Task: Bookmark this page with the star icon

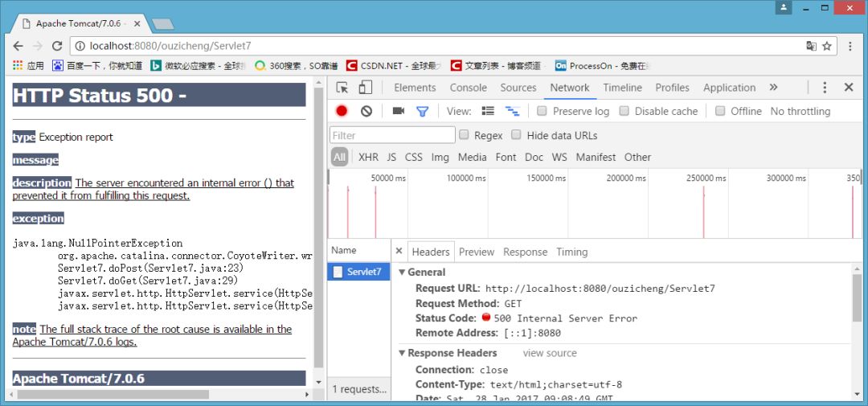Action: pos(827,46)
